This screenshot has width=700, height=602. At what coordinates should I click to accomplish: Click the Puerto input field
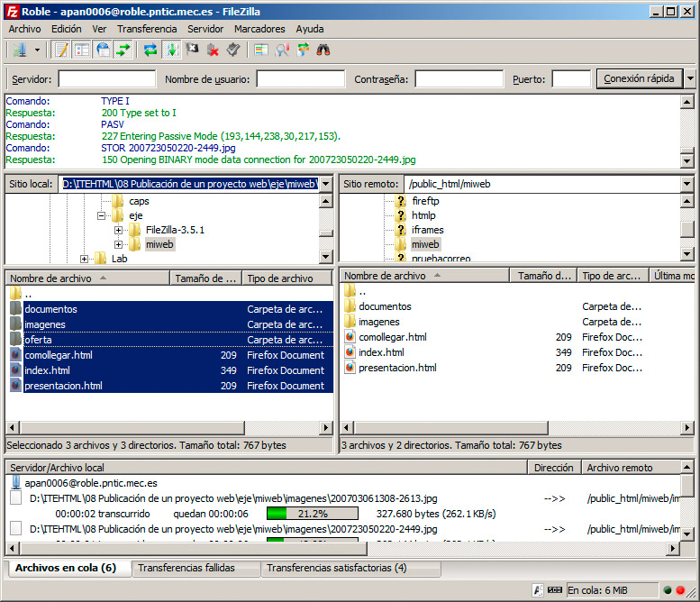571,78
